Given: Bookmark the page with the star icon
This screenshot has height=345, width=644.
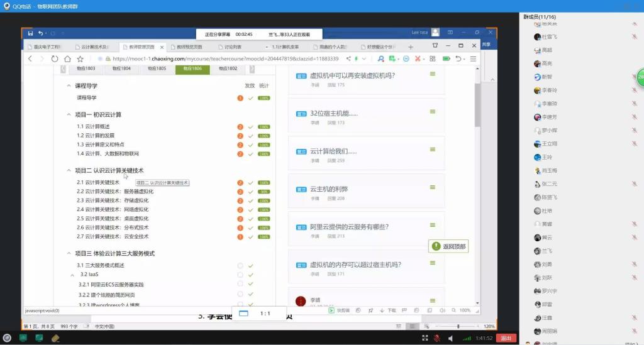Looking at the screenshot, I should (80, 58).
